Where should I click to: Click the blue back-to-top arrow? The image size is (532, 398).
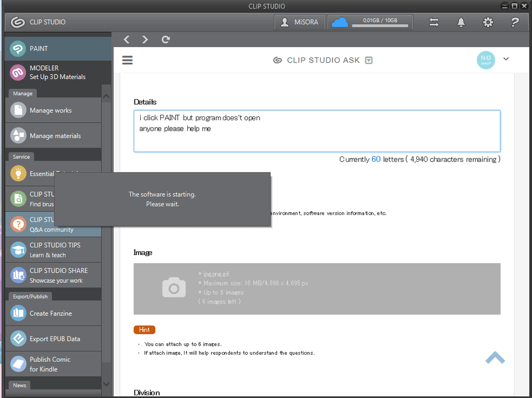495,358
